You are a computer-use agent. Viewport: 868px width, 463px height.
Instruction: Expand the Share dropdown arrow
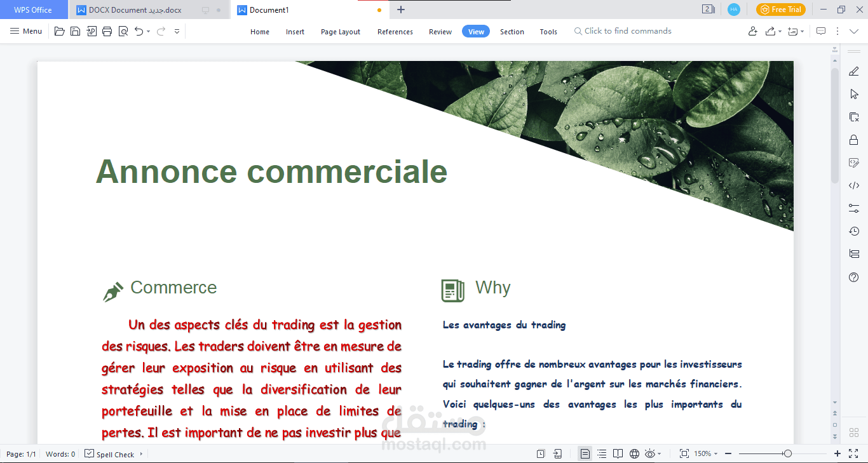tap(780, 31)
